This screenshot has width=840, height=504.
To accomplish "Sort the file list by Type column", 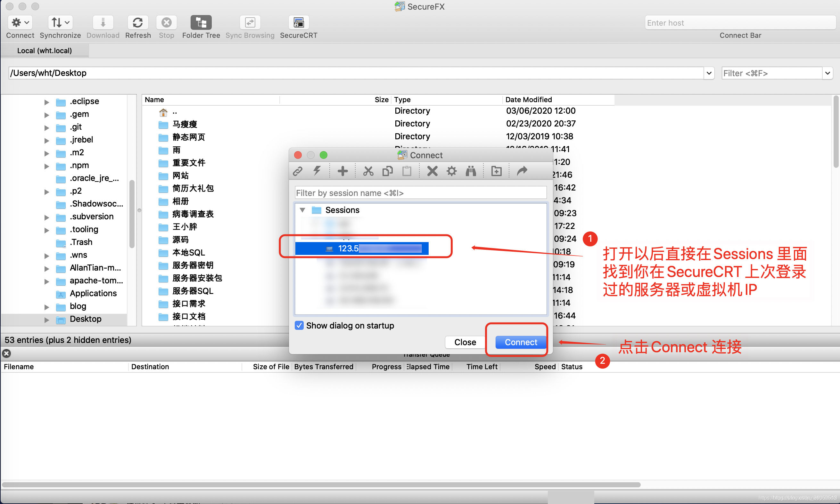I will (447, 100).
